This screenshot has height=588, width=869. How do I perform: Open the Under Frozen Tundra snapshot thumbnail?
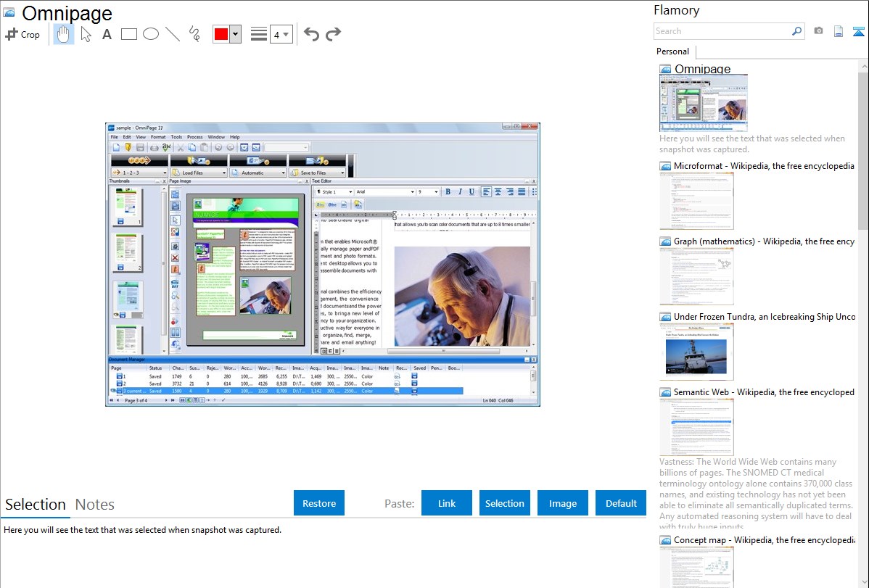click(696, 352)
